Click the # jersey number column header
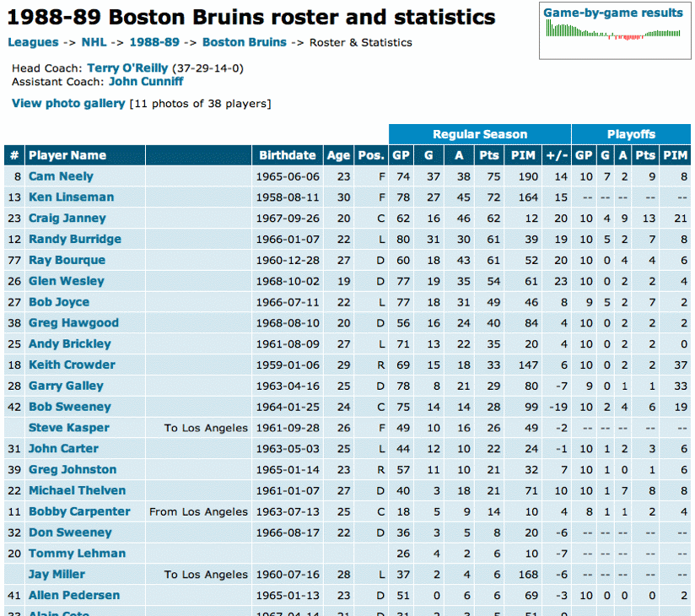Screen dimensions: 695x616 14,155
